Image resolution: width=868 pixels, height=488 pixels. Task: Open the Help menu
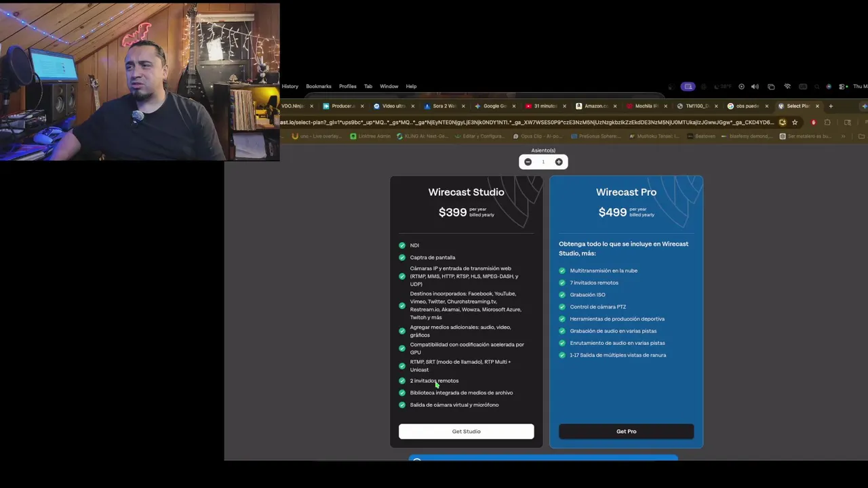point(411,86)
